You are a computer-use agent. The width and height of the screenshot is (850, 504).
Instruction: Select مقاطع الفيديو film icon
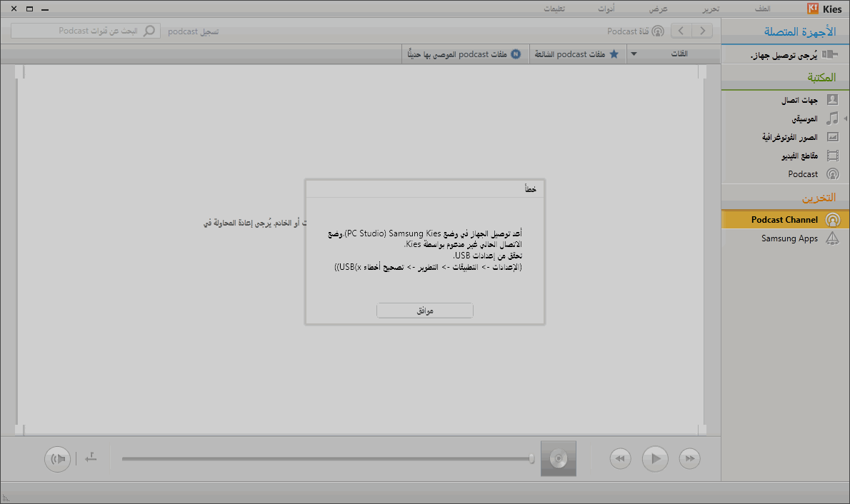(833, 156)
